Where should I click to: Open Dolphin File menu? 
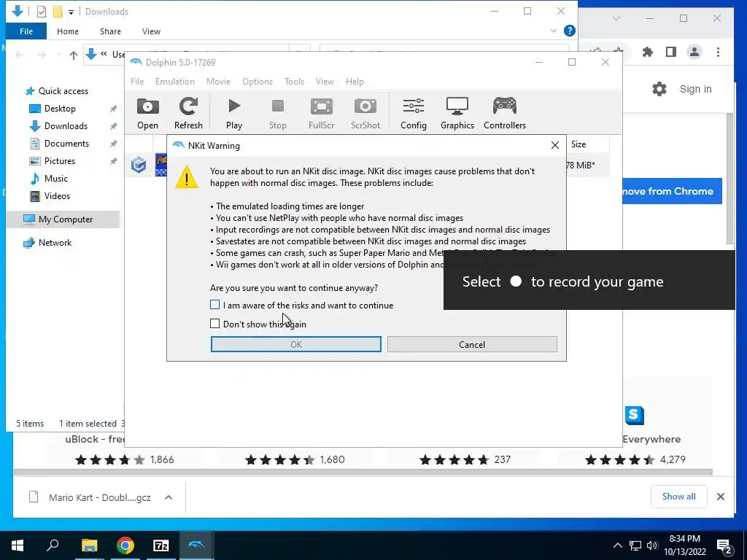pos(137,82)
